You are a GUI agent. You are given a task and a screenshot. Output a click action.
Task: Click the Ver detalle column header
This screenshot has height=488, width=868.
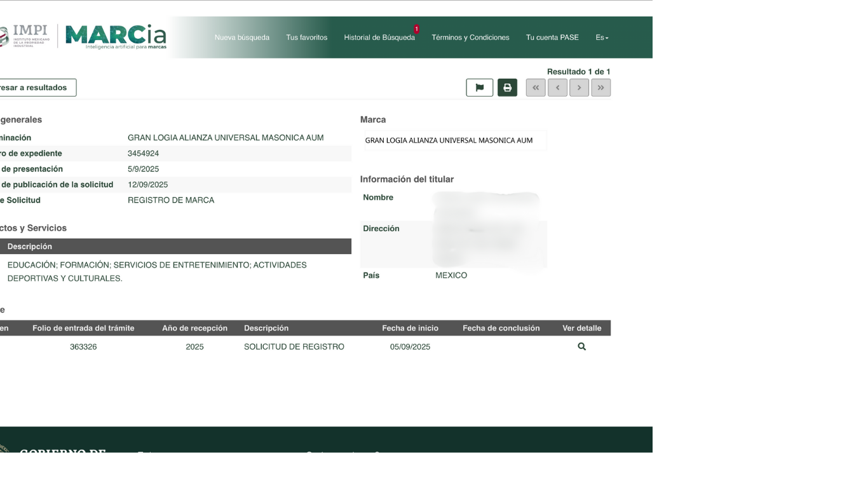581,328
